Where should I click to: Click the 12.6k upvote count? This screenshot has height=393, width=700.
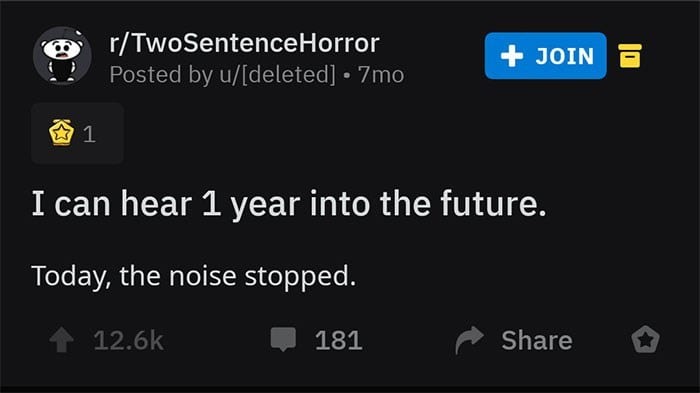pos(129,341)
